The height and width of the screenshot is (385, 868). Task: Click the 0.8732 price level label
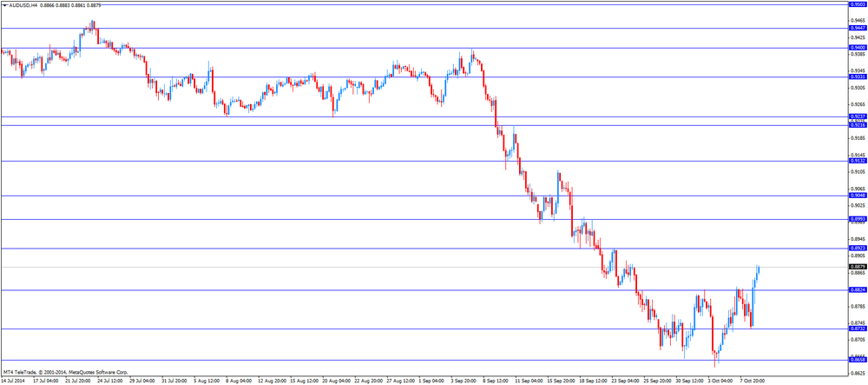[x=858, y=329]
